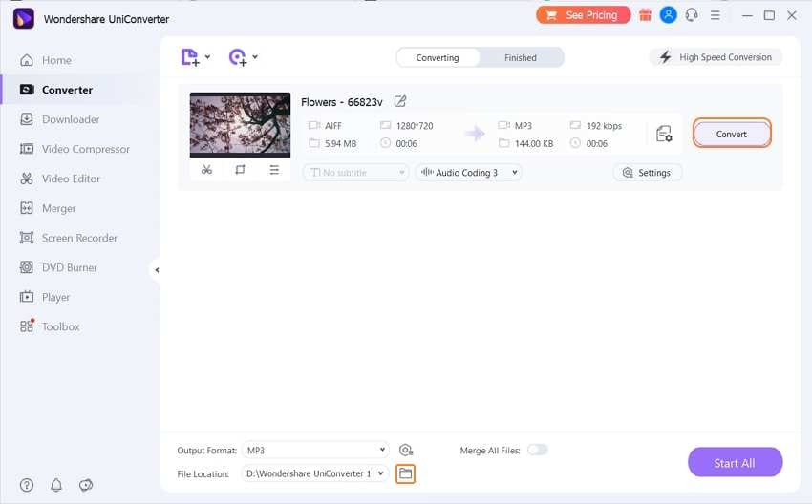
Task: Toggle Merge All Files switch
Action: point(537,450)
